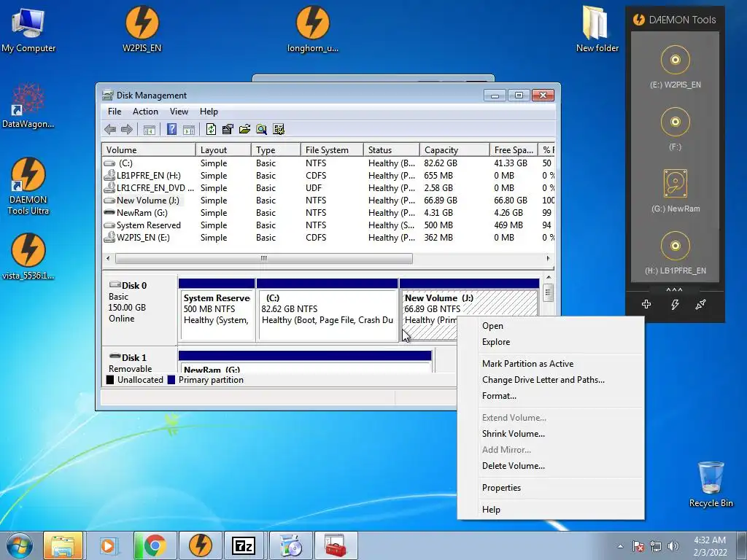The image size is (747, 560).
Task: Open Google Chrome from the taskbar
Action: [x=155, y=545]
